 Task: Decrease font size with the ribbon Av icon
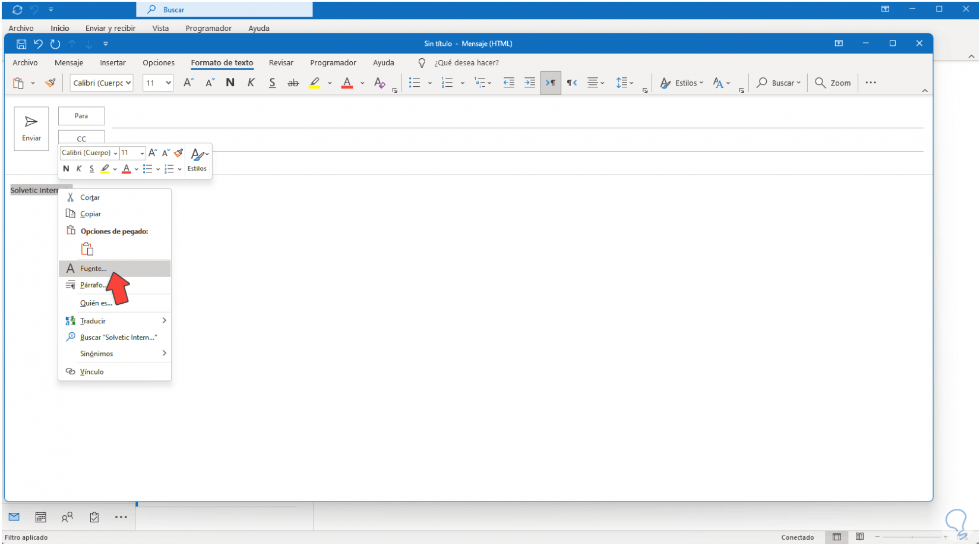pos(210,83)
